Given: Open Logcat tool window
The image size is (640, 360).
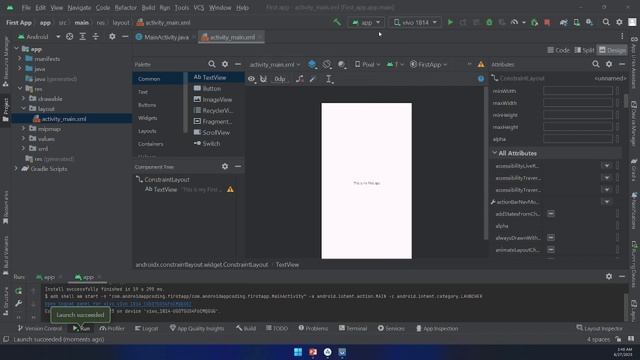Looking at the screenshot, I should [x=146, y=328].
